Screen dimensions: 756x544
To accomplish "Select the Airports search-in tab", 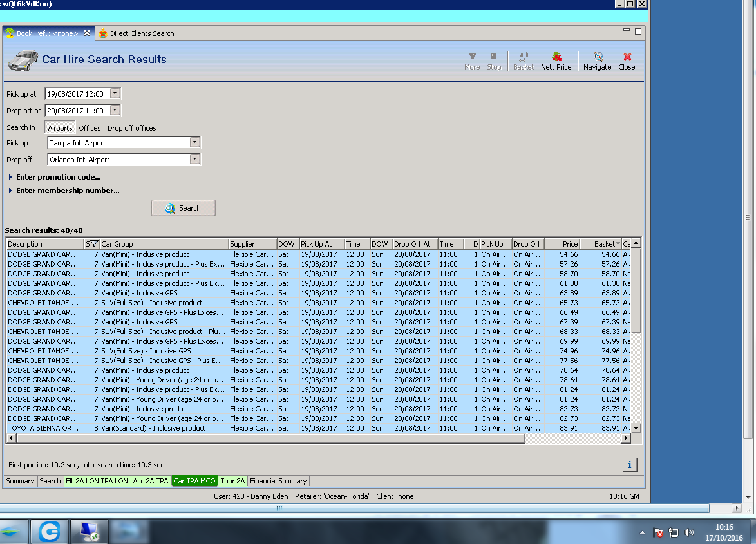I will coord(60,127).
